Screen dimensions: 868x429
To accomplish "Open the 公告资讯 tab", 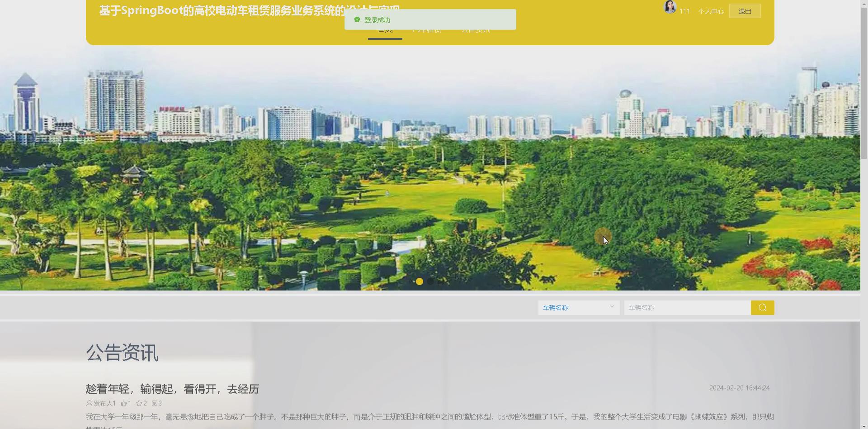I will click(x=475, y=29).
